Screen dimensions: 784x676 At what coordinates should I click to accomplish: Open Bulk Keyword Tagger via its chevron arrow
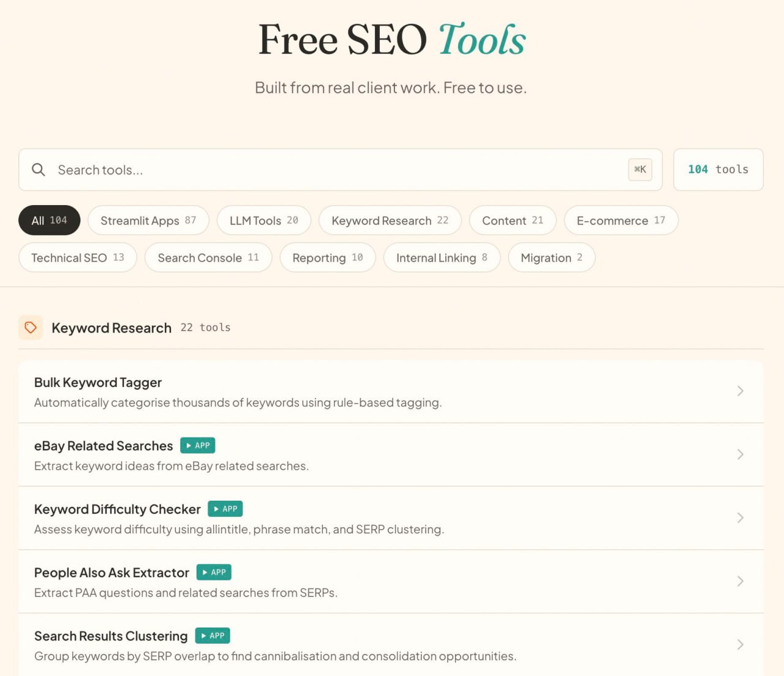pos(740,391)
